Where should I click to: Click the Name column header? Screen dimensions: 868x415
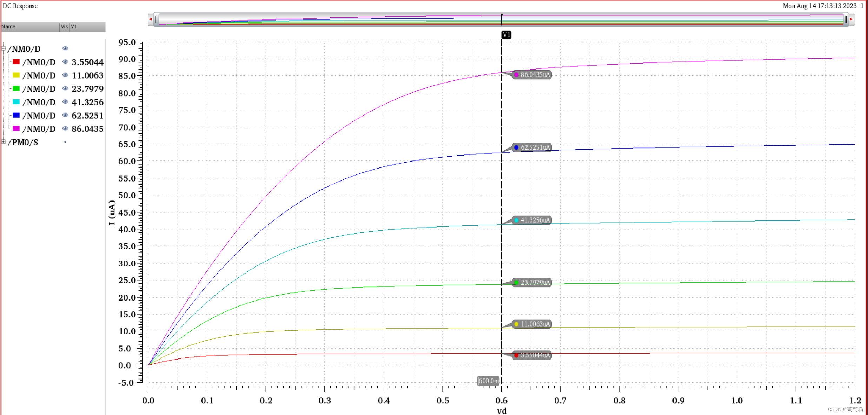[x=30, y=27]
